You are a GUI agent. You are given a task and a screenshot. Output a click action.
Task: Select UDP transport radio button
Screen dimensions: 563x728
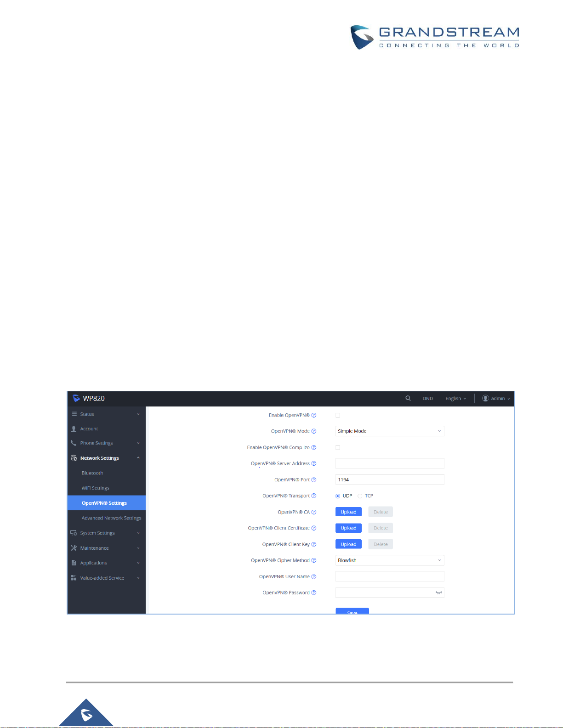coord(338,496)
